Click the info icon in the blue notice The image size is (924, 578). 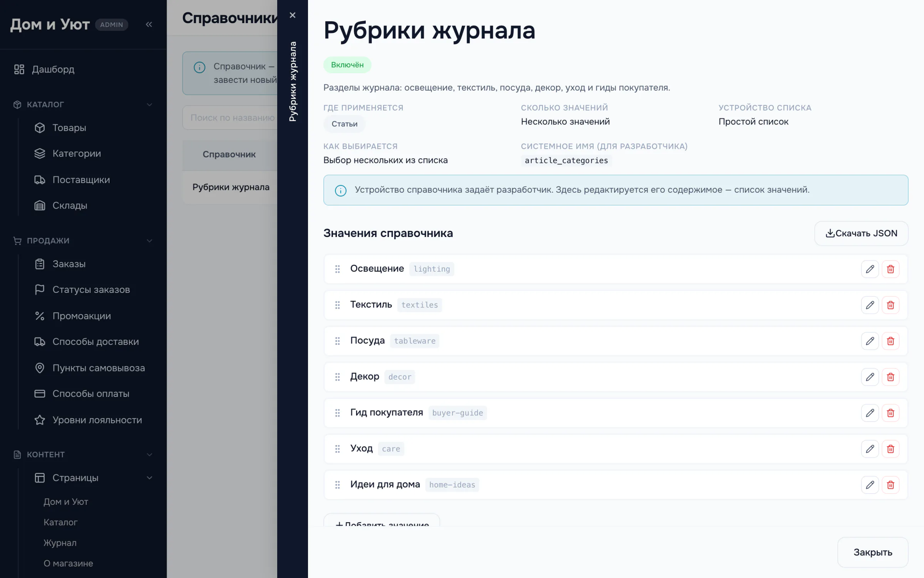[x=340, y=190]
